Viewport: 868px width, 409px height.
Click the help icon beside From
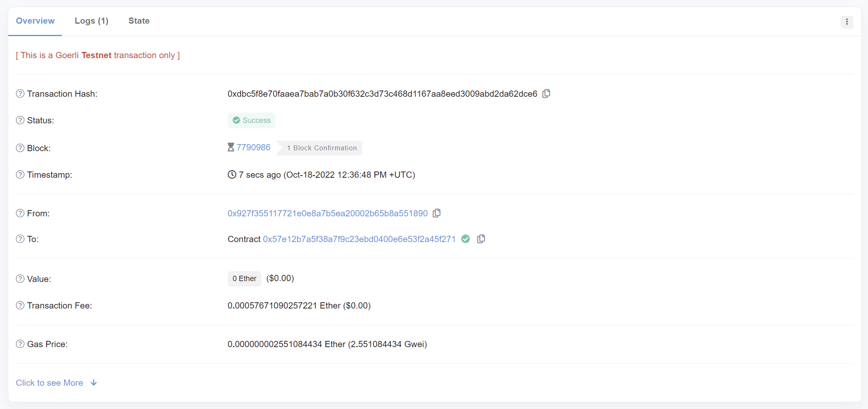(x=20, y=213)
